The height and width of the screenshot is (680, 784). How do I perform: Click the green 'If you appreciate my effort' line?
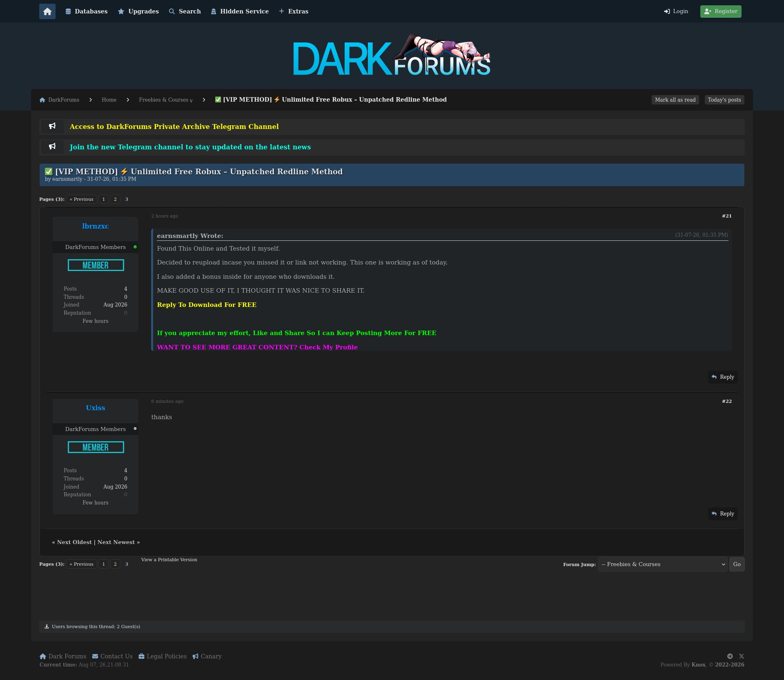click(x=296, y=333)
